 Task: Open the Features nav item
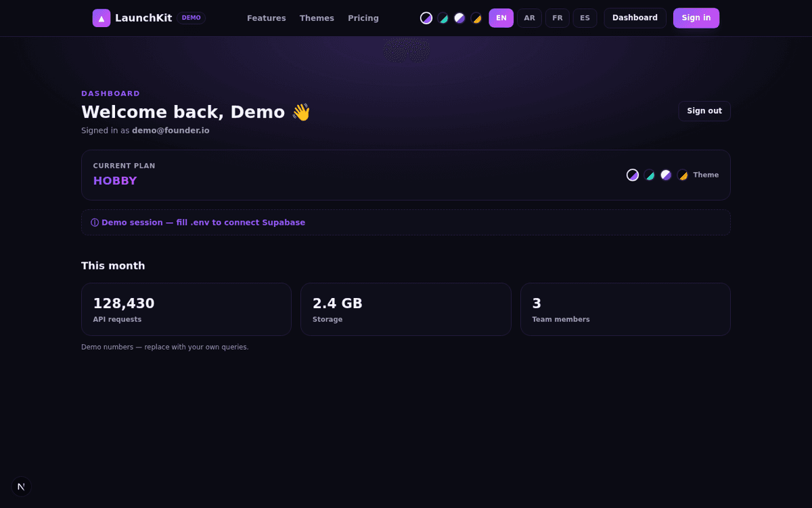(x=267, y=18)
